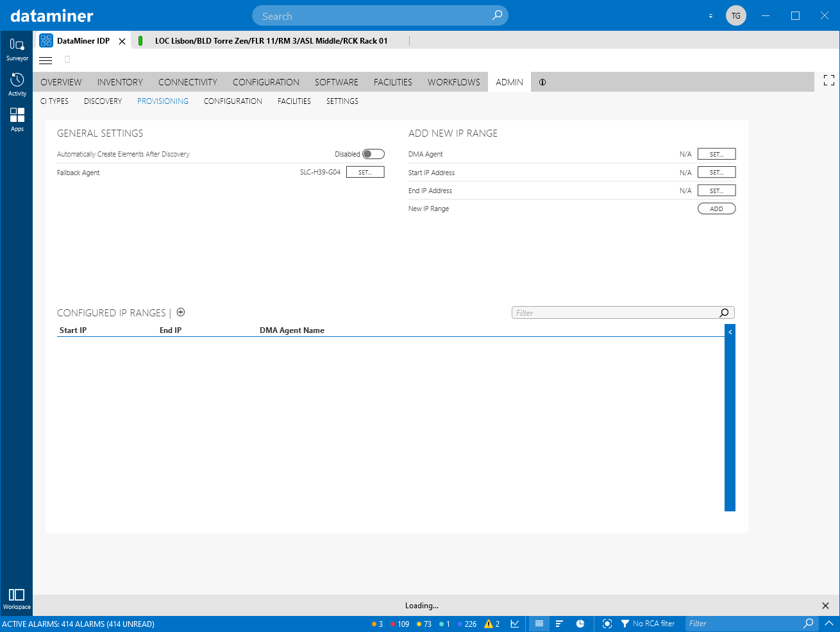Open the DISCOVERY subtab
840x632 pixels.
tap(103, 101)
